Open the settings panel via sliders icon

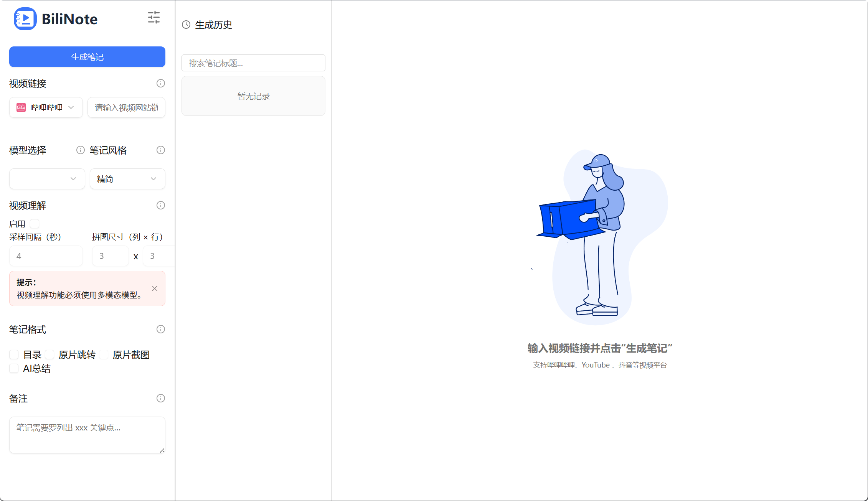point(153,17)
